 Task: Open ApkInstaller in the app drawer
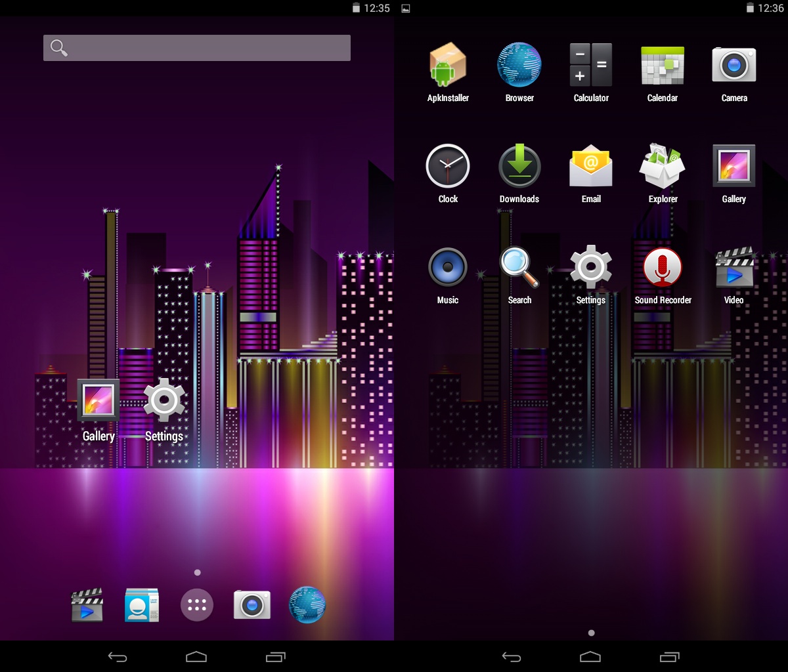448,72
